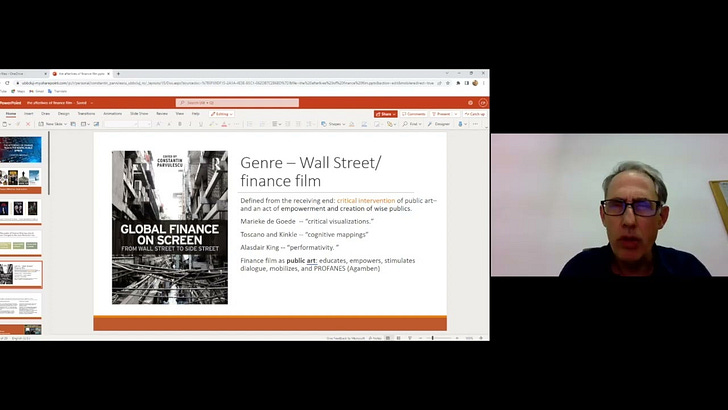This screenshot has width=728, height=410.
Task: Open the Review ribbon tab
Action: click(162, 114)
